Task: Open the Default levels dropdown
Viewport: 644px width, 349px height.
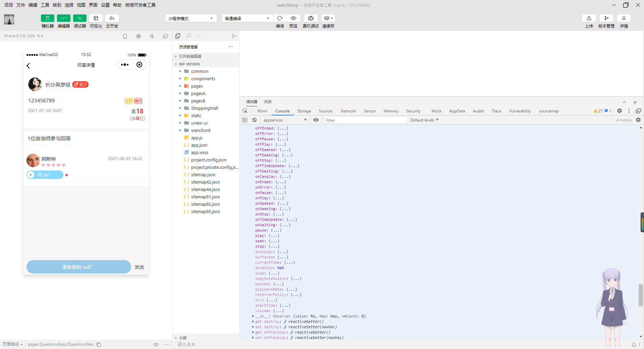Action: [424, 120]
